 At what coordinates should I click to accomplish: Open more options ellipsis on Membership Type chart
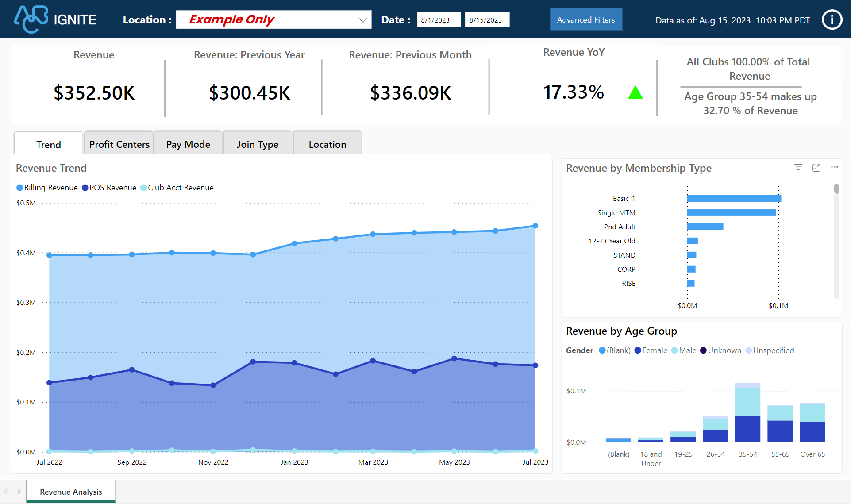[835, 167]
